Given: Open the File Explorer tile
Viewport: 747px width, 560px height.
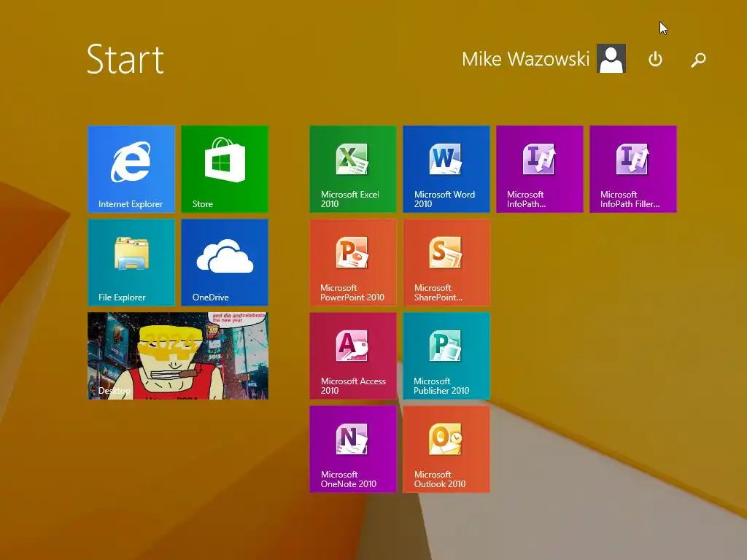Looking at the screenshot, I should (x=131, y=262).
